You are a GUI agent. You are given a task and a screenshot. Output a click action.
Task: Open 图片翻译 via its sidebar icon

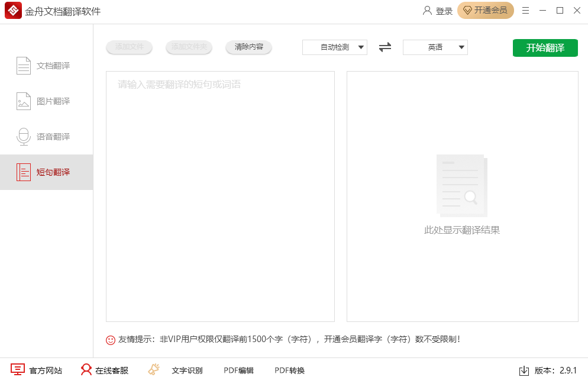pos(23,101)
